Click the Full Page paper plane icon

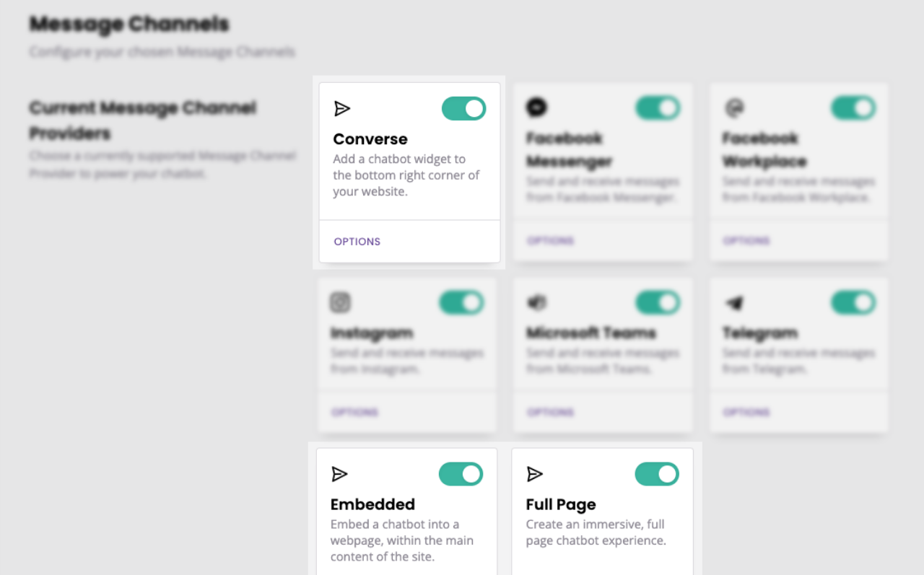pyautogui.click(x=535, y=474)
